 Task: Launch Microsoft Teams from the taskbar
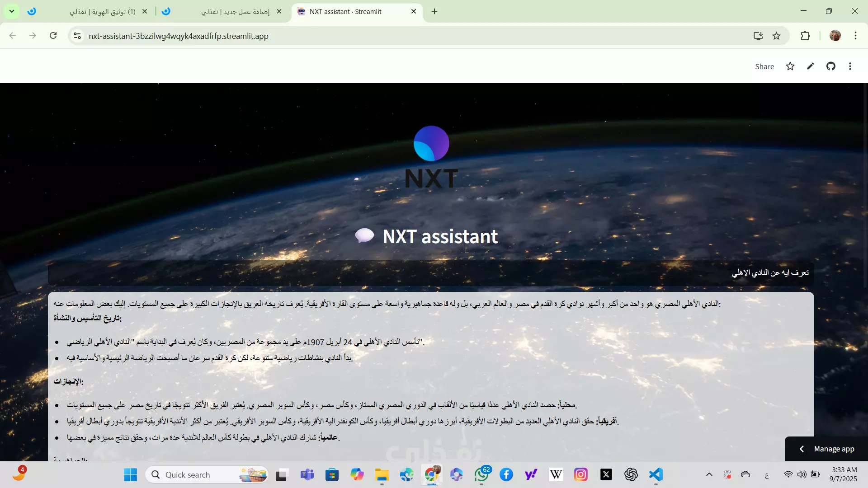tap(307, 474)
